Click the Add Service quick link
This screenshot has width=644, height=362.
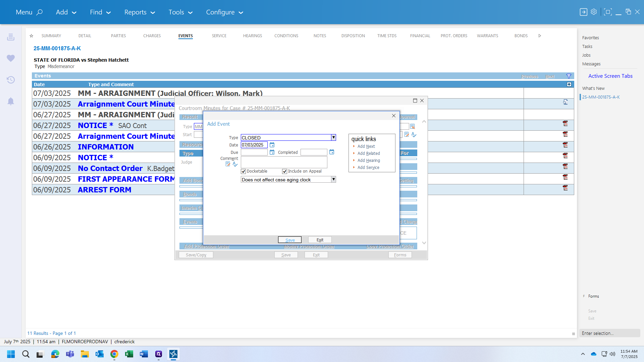[368, 168]
